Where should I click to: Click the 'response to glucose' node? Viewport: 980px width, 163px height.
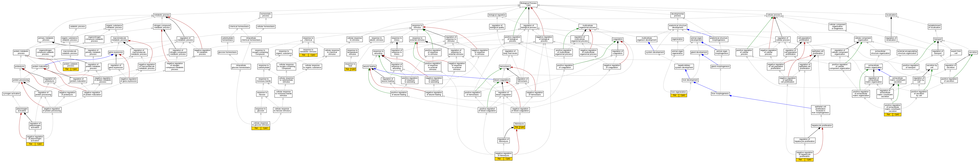pyautogui.click(x=261, y=110)
